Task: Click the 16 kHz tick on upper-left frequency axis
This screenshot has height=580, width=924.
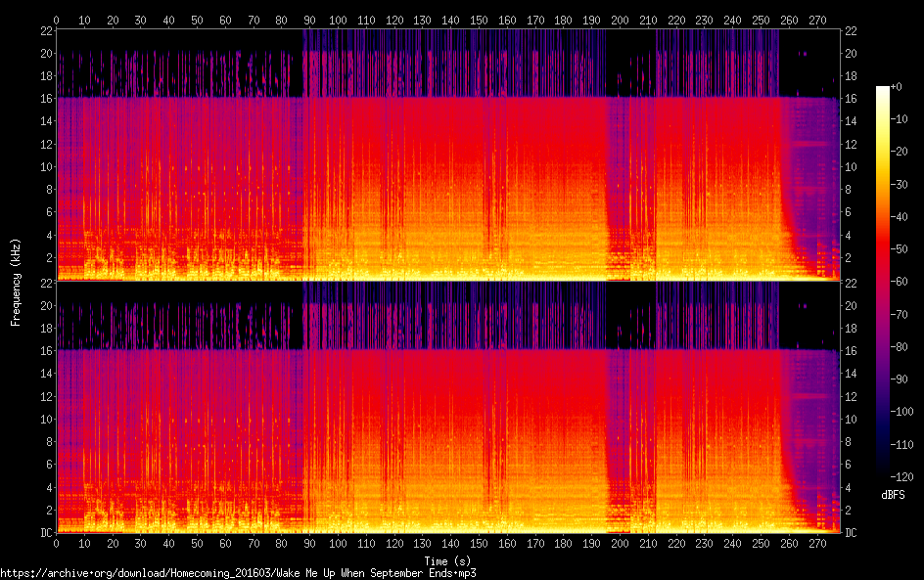Action: tap(45, 99)
